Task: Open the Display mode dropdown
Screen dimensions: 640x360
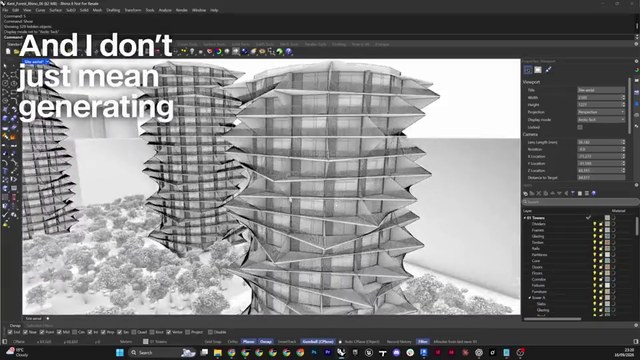Action: [601, 120]
